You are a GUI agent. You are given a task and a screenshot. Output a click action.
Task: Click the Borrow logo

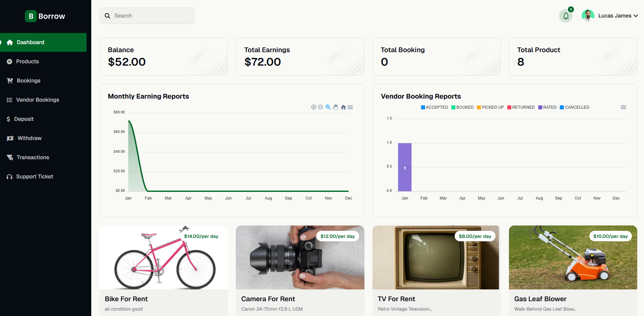45,16
